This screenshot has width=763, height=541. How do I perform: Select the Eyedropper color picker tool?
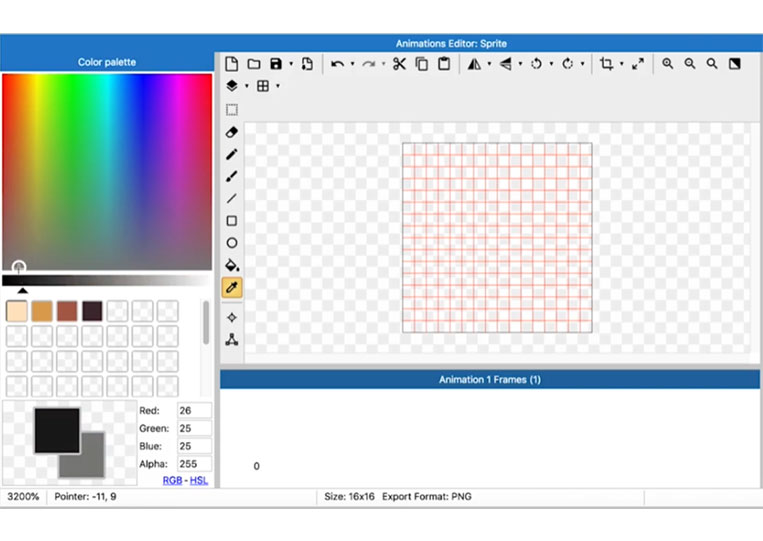click(232, 288)
